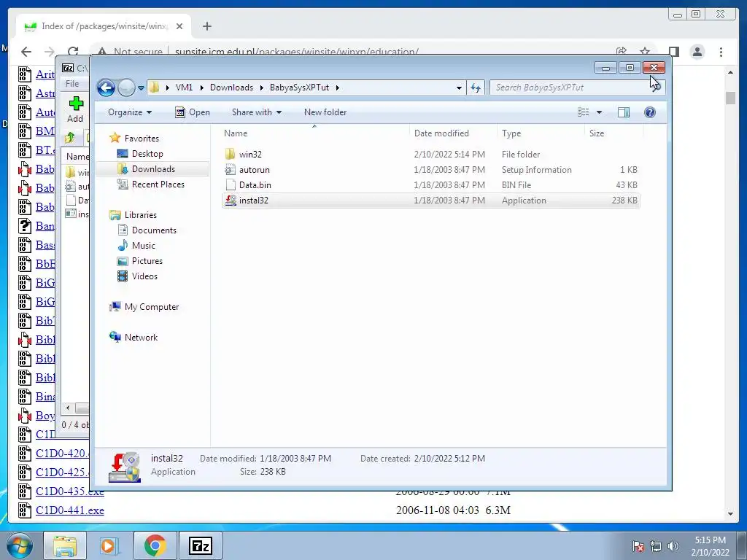Click 7-Zip up one level icon
The height and width of the screenshot is (560, 747).
click(x=70, y=138)
